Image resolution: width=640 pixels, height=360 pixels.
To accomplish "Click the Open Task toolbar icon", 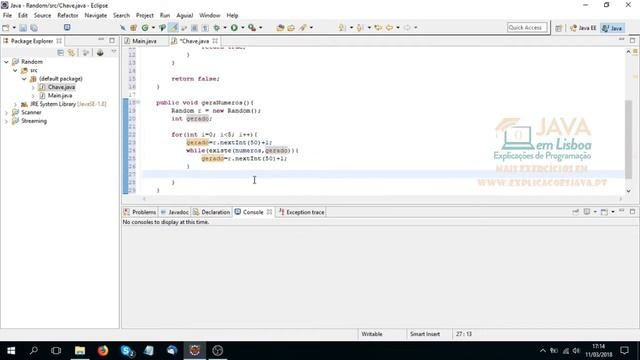I will coord(291,28).
